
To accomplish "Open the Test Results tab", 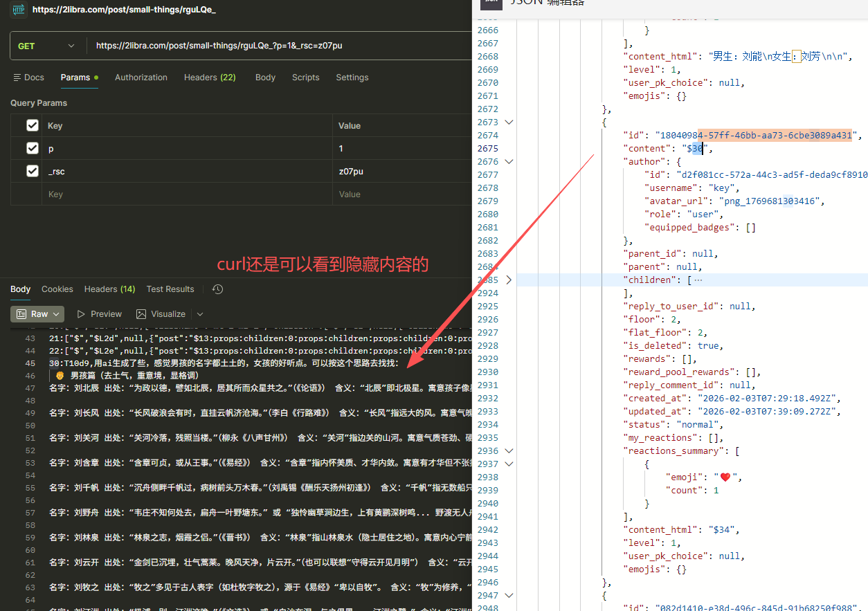I will [170, 289].
